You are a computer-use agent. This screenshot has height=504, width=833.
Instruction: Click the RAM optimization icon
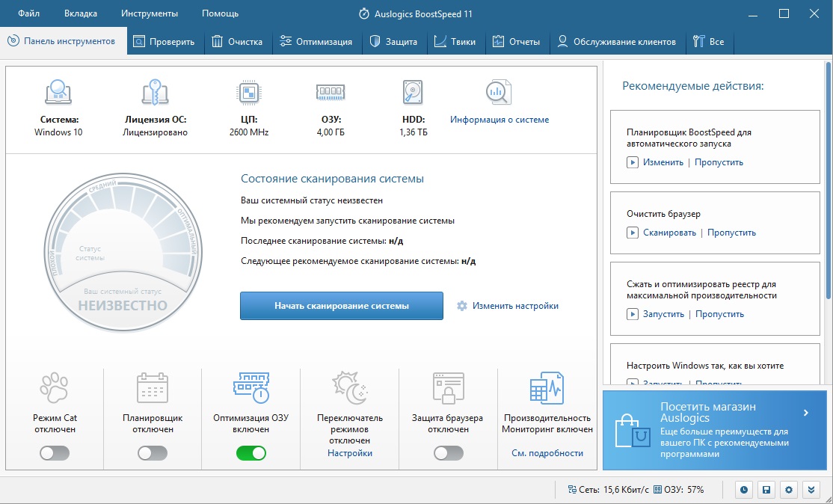[x=250, y=387]
